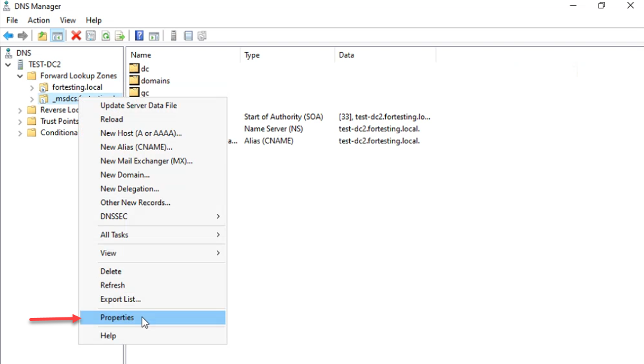Collapse the Forward Lookup Zones node
This screenshot has width=644, height=364.
coord(20,76)
